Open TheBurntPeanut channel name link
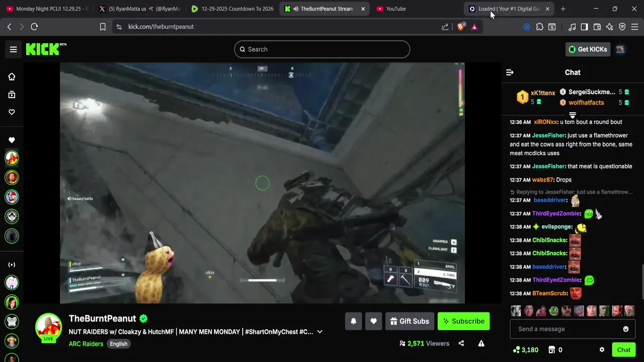The height and width of the screenshot is (362, 644). click(x=103, y=318)
